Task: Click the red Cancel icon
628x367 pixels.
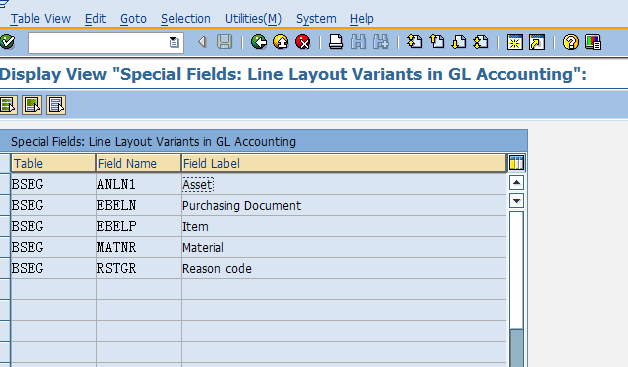Action: 303,42
